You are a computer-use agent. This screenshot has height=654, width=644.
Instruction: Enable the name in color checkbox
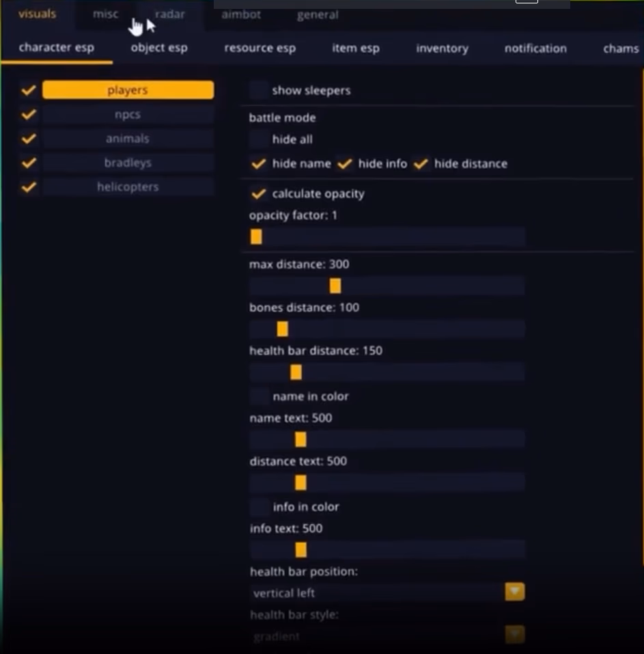tap(260, 396)
